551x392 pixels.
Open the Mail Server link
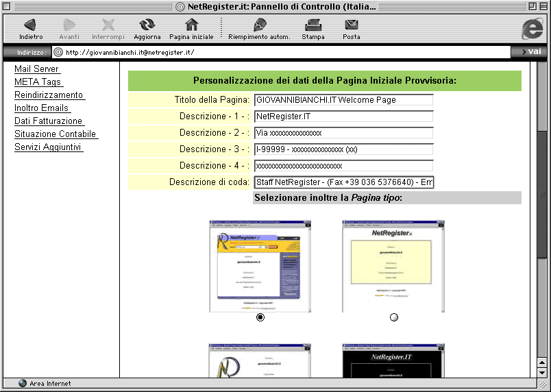37,69
